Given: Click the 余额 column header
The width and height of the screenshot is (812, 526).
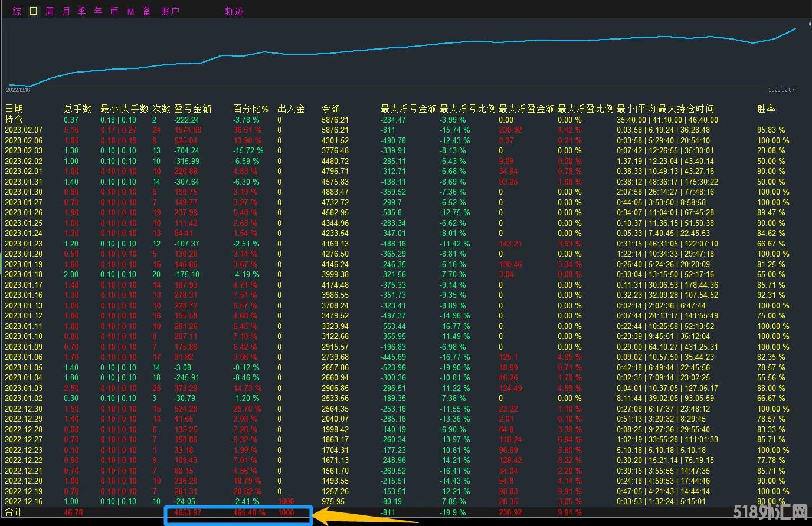Looking at the screenshot, I should click(330, 109).
